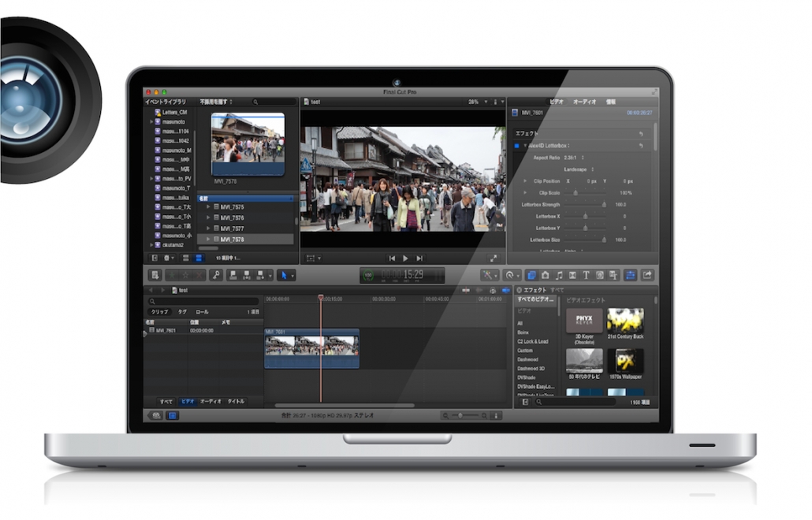Image resolution: width=812 pixels, height=520 pixels.
Task: Open the Enhancements magic wand menu
Action: tap(489, 275)
